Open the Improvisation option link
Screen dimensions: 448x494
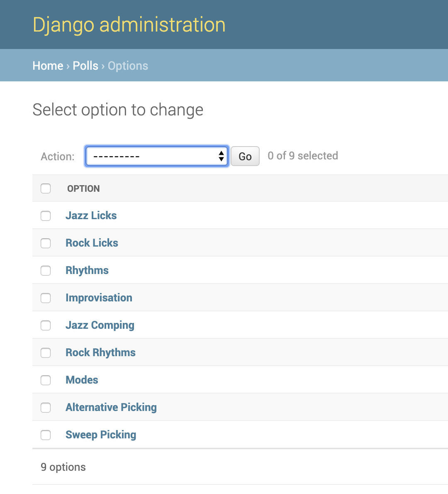[99, 298]
